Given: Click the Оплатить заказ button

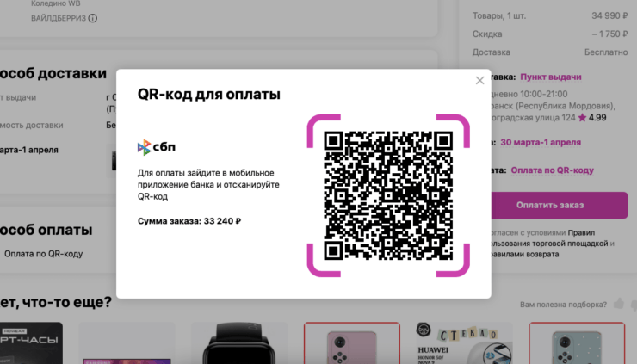Looking at the screenshot, I should tap(560, 205).
